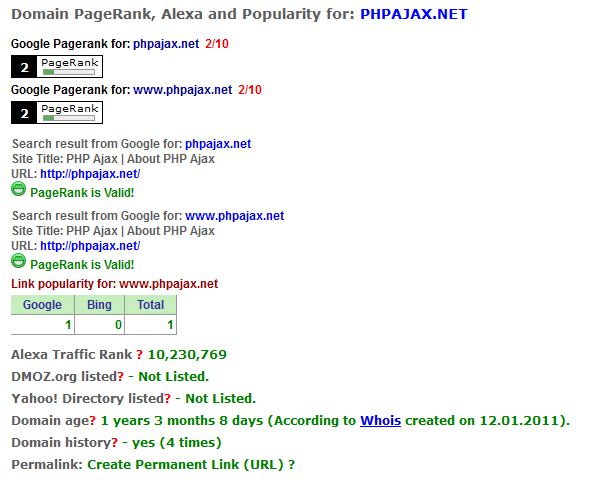Image resolution: width=609 pixels, height=480 pixels.
Task: Click question mark after Domain history
Action: (x=115, y=443)
